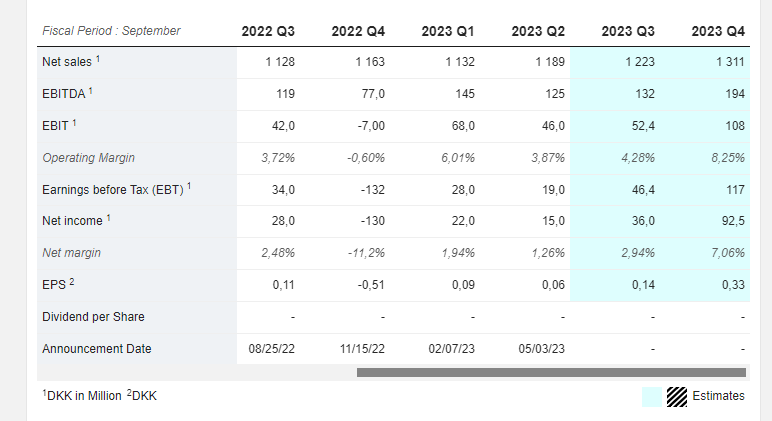The width and height of the screenshot is (772, 421).
Task: Click the 2023 Q3 estimates column header
Action: [628, 31]
